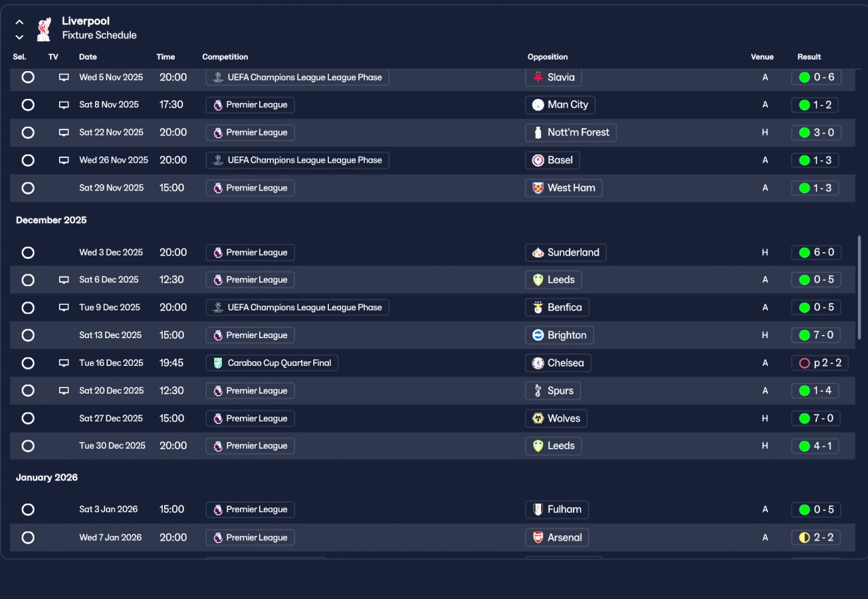
Task: Click the Spurs club badge
Action: pyautogui.click(x=538, y=391)
